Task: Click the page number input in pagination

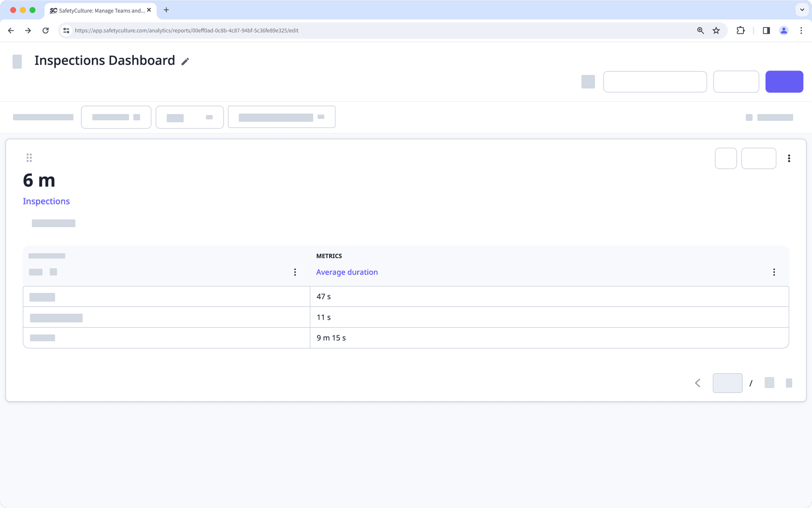Action: click(x=727, y=382)
